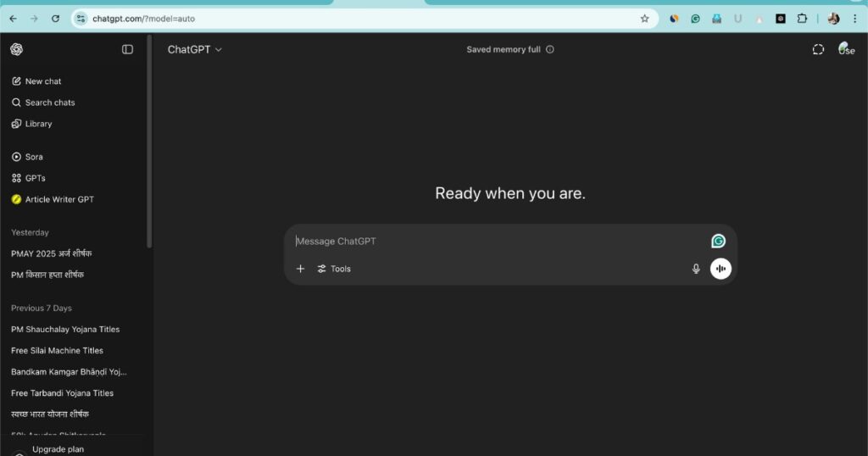Image resolution: width=868 pixels, height=456 pixels.
Task: Click the Grammarly extension icon in toolbar
Action: coord(695,19)
